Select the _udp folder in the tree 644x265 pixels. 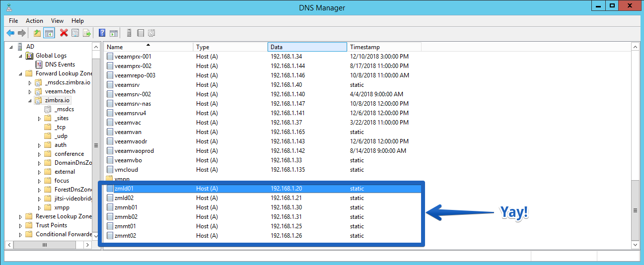coord(61,136)
